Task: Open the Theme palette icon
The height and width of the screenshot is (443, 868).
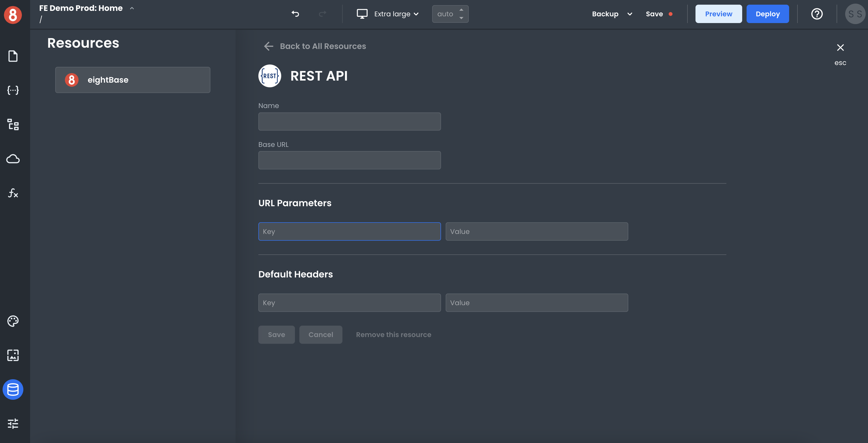Action: tap(13, 321)
